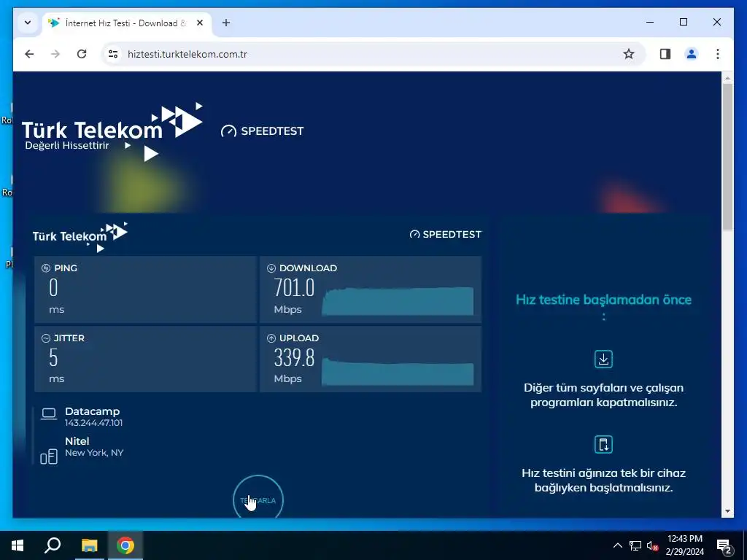747x560 pixels.
Task: Click the Chrome forward arrow
Action: [55, 54]
